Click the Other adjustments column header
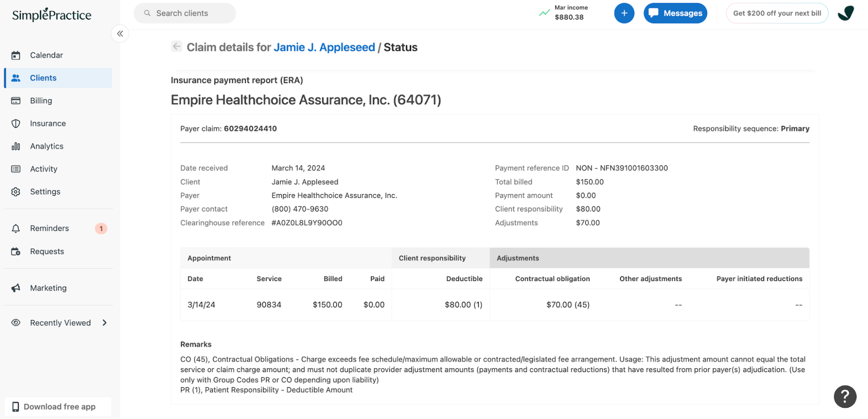868x419 pixels. tap(650, 279)
